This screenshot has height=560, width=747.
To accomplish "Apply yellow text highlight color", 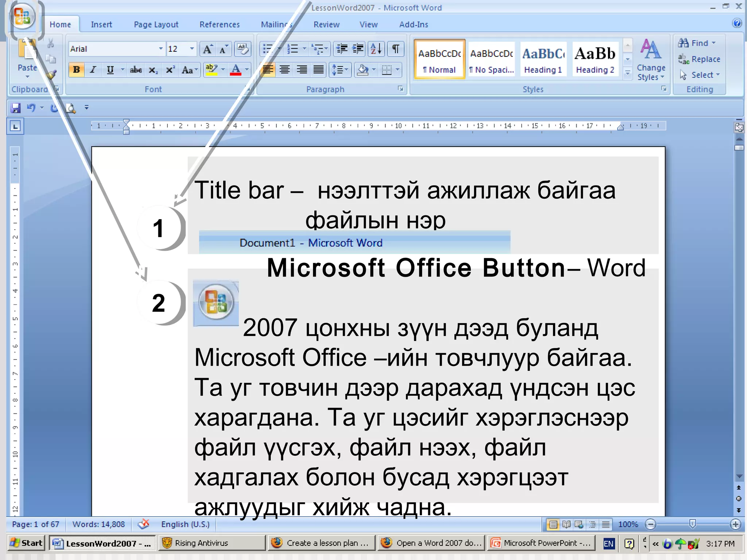I will coord(212,70).
